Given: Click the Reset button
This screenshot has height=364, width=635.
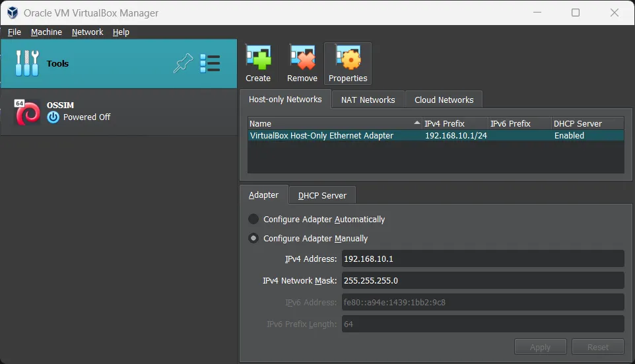Looking at the screenshot, I should [x=598, y=347].
